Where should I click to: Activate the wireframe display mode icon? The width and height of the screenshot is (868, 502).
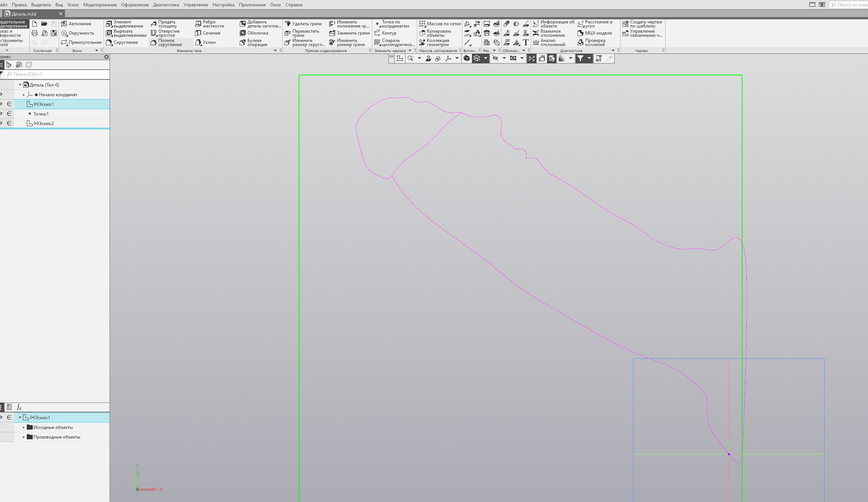[477, 58]
